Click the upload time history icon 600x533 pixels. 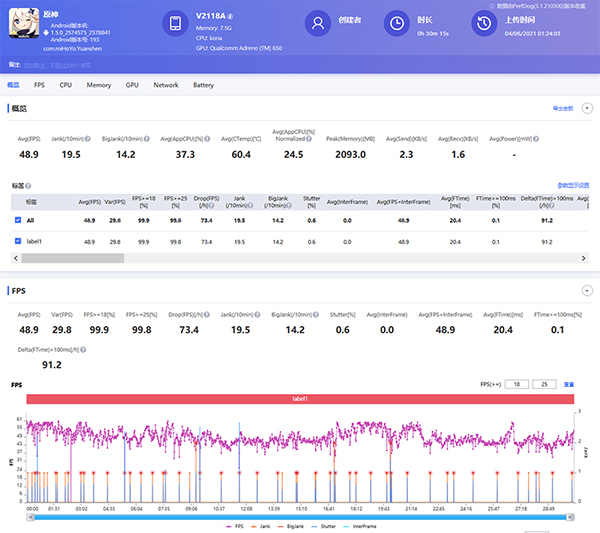[x=484, y=24]
